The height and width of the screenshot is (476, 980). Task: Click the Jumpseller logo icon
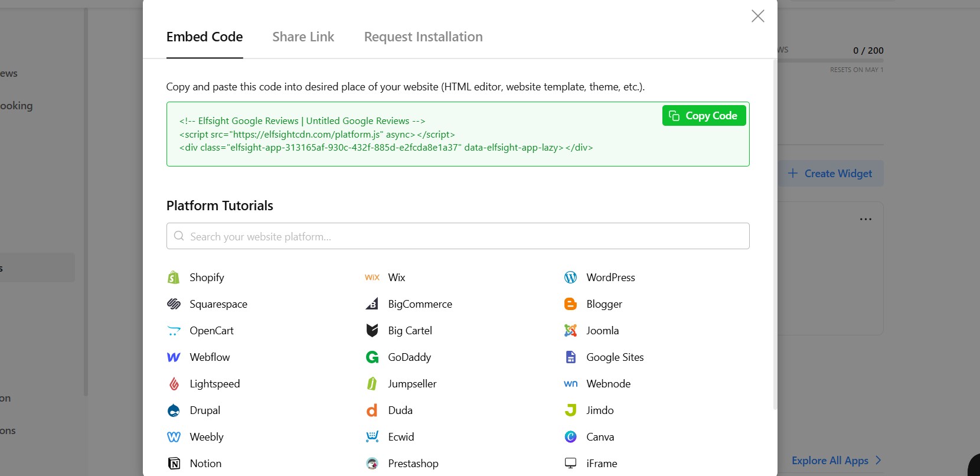click(372, 384)
